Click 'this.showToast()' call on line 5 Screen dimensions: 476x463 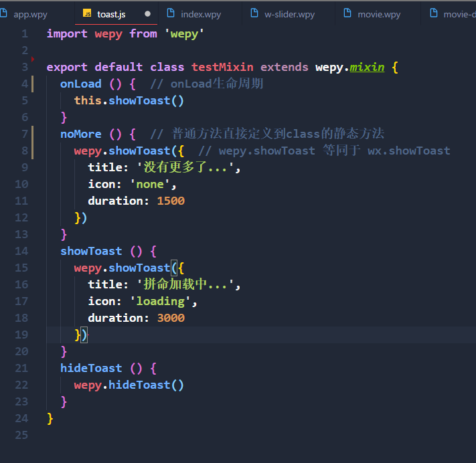pyautogui.click(x=129, y=100)
